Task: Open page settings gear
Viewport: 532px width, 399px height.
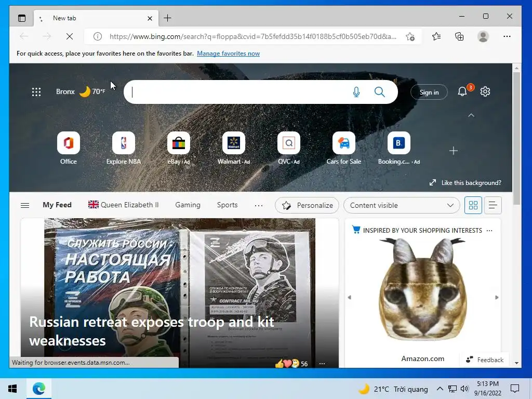Action: point(485,91)
